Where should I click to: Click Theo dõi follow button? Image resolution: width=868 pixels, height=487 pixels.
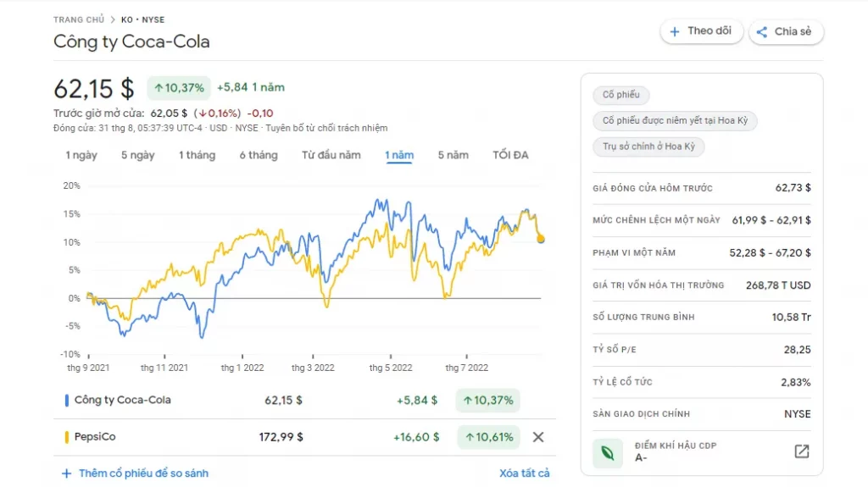click(701, 31)
